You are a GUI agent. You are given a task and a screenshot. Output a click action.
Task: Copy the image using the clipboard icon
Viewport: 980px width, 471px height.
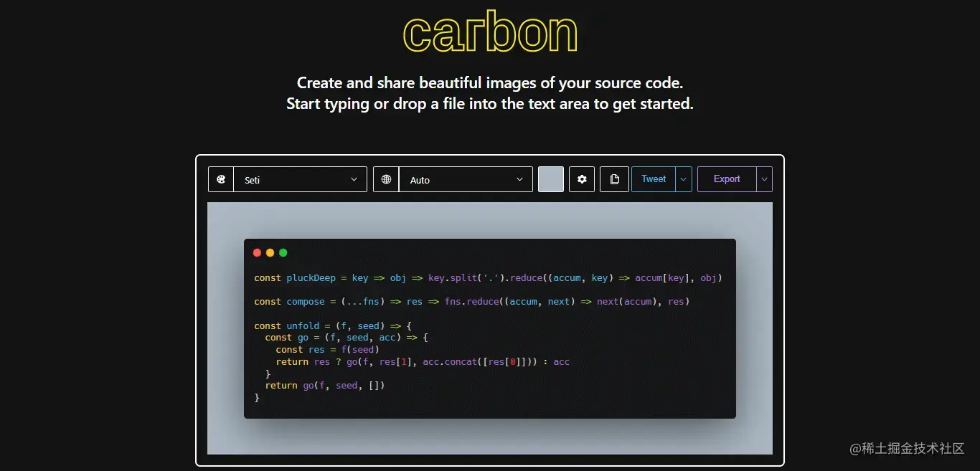coord(614,179)
